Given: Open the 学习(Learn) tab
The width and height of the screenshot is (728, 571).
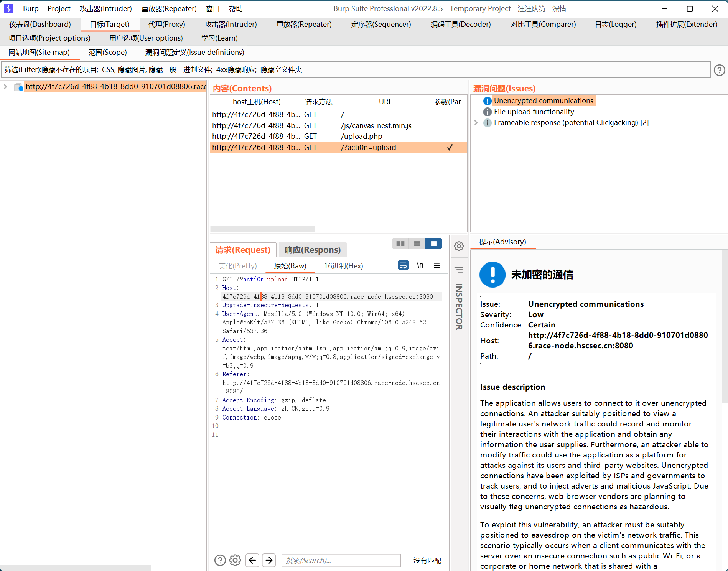Looking at the screenshot, I should tap(219, 38).
